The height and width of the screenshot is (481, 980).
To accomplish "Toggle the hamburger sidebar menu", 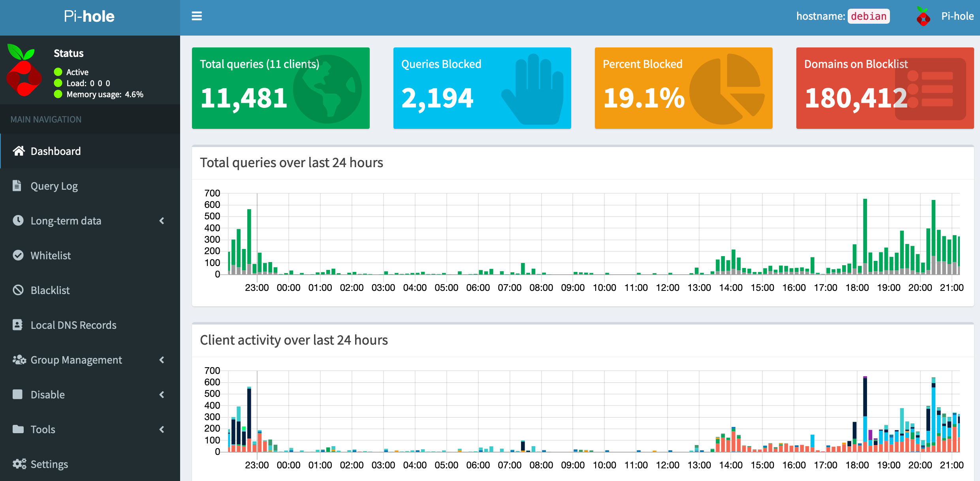I will point(196,16).
